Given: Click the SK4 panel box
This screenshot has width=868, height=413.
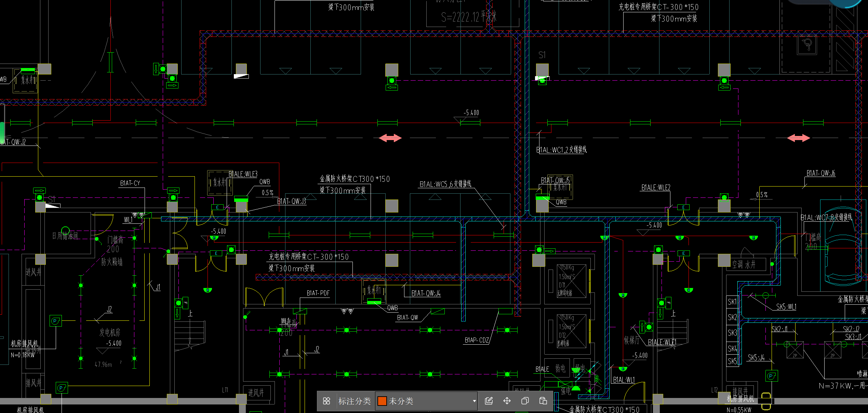Looking at the screenshot, I should pyautogui.click(x=732, y=349).
